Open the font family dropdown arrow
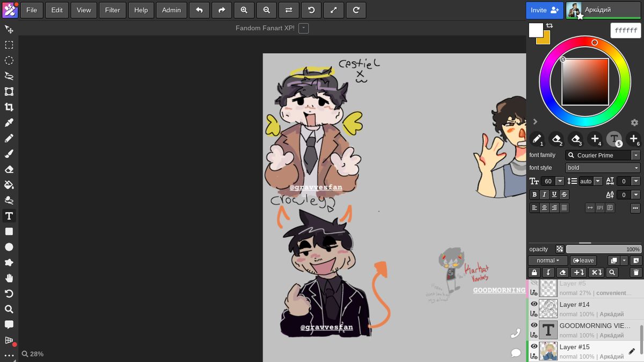This screenshot has height=362, width=644. (636, 155)
